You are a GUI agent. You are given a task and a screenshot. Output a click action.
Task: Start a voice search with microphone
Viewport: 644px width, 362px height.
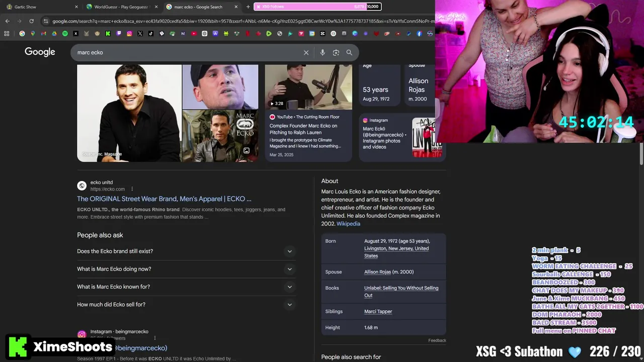coord(323,52)
